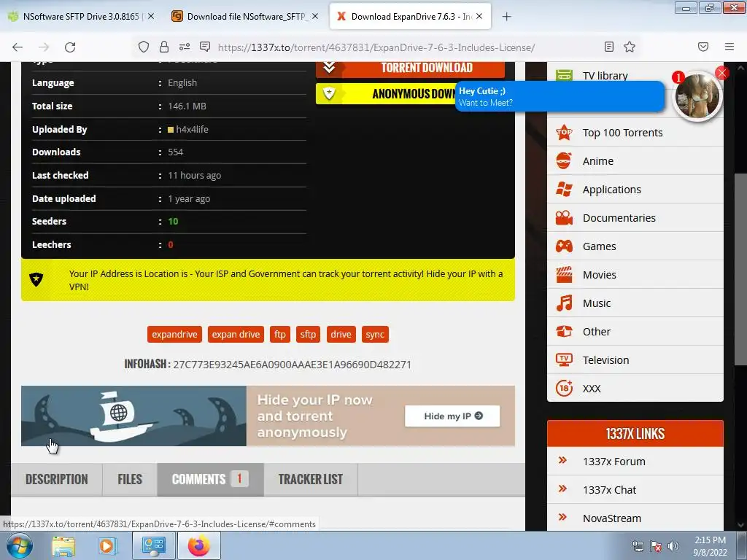Switch to NSoftware SFTP Drive 3.0.8165 tab
Image resolution: width=747 pixels, height=560 pixels.
pos(81,17)
